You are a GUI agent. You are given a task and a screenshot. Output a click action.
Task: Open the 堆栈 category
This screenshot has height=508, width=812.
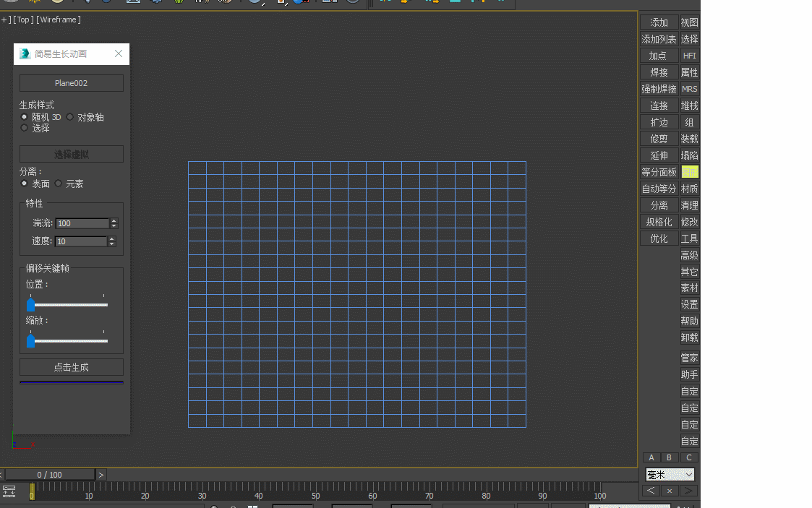pos(689,106)
